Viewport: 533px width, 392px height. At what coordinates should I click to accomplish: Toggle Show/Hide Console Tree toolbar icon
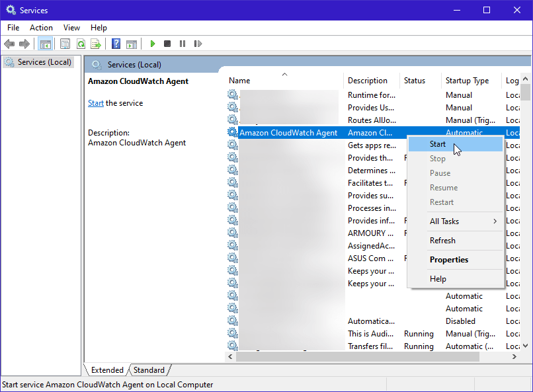[x=45, y=44]
